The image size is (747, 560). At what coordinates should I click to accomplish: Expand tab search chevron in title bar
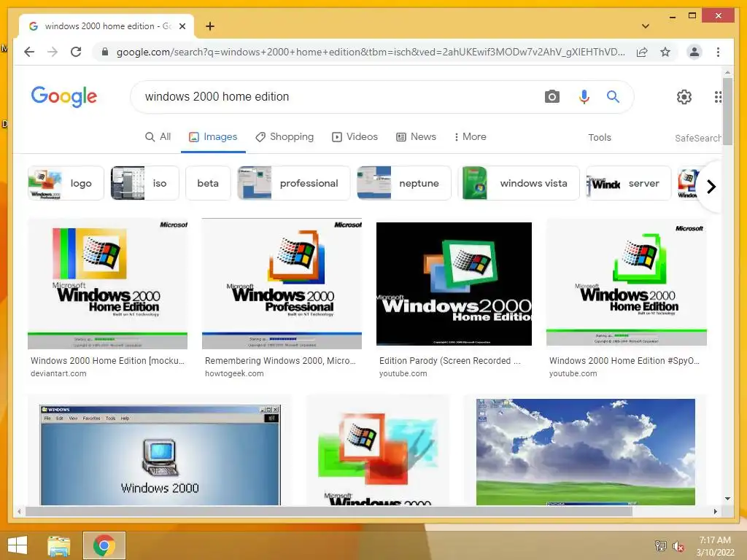point(645,26)
